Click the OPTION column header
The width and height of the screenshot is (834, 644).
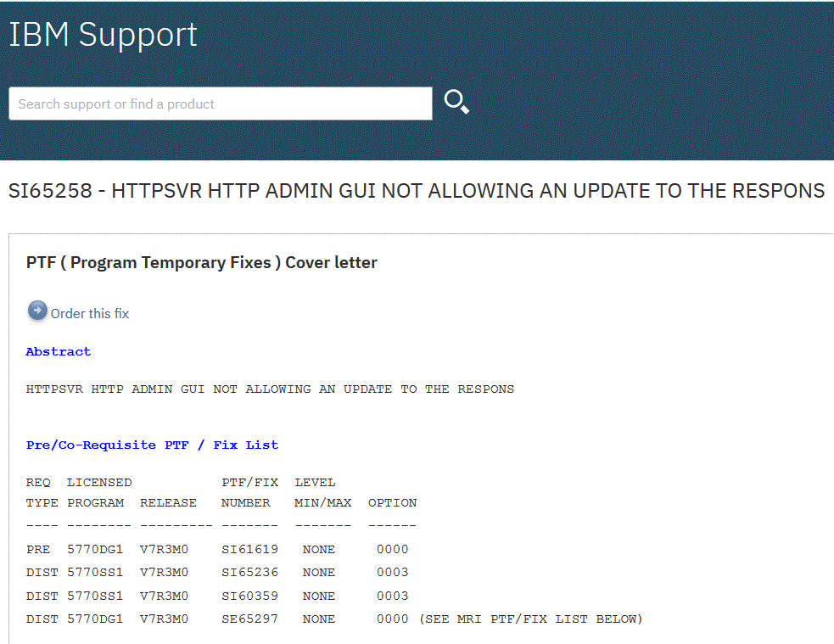point(392,502)
